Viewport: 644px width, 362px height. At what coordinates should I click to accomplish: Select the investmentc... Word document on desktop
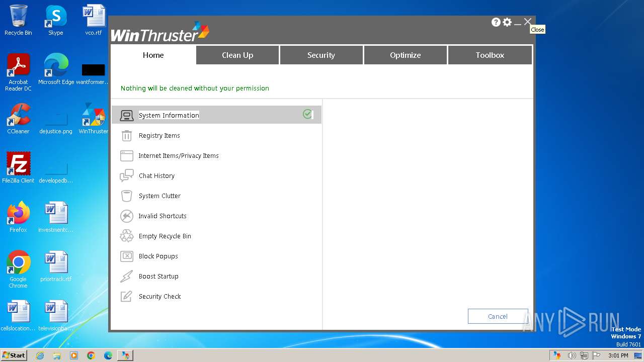coord(56,217)
